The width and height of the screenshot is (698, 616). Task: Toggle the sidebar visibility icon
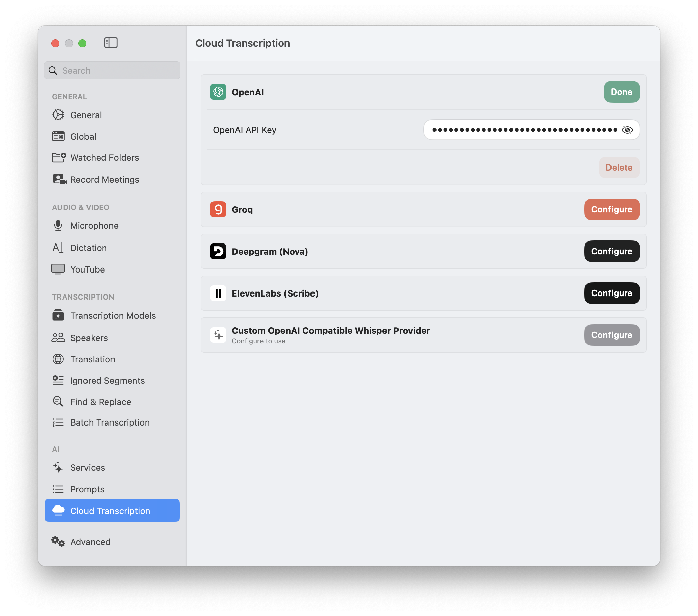click(110, 43)
